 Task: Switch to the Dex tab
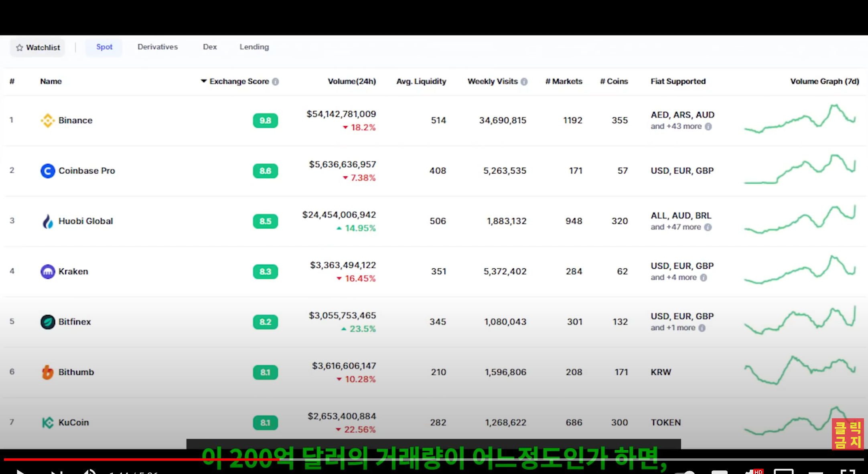[210, 47]
